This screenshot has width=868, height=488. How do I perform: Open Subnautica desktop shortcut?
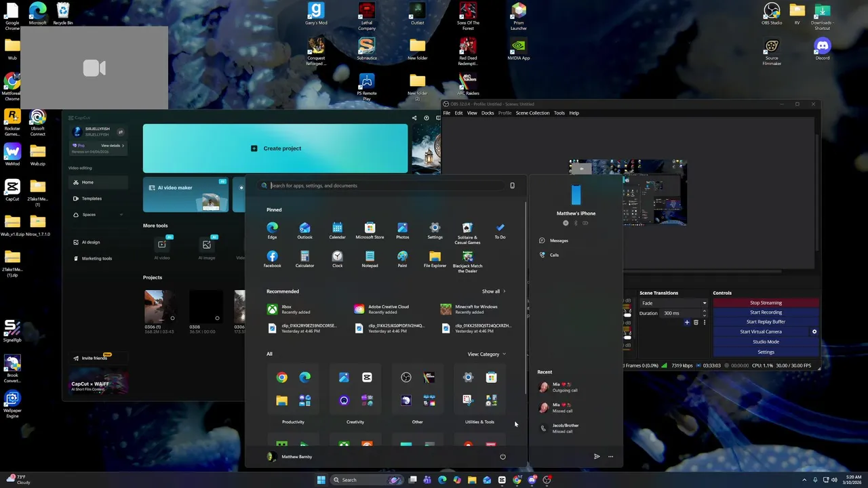pyautogui.click(x=367, y=49)
